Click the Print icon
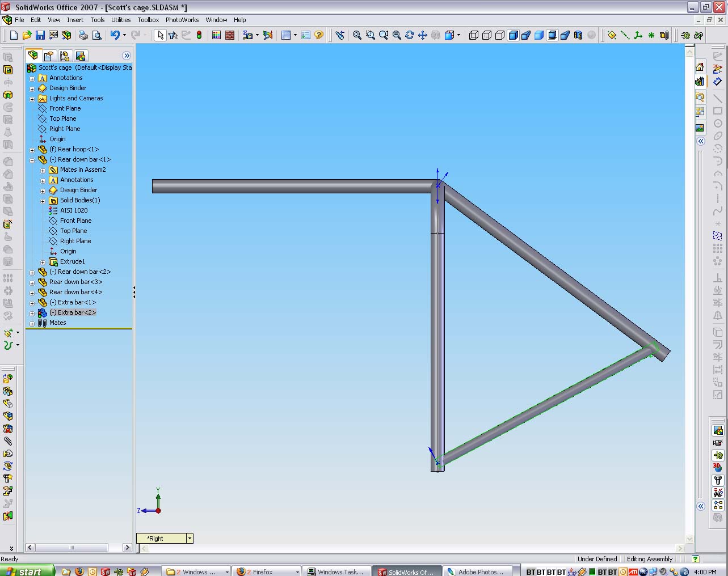The image size is (728, 576). tap(83, 35)
